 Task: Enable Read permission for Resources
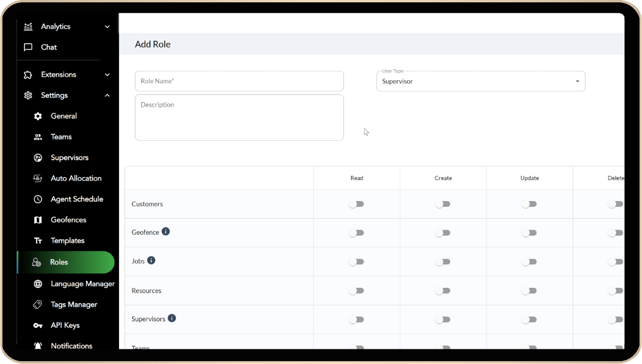[356, 291]
